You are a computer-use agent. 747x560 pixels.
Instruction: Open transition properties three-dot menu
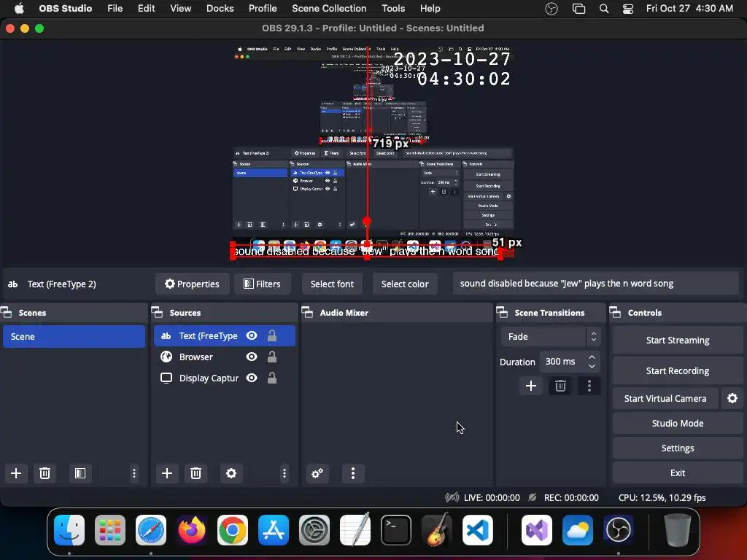coord(589,386)
